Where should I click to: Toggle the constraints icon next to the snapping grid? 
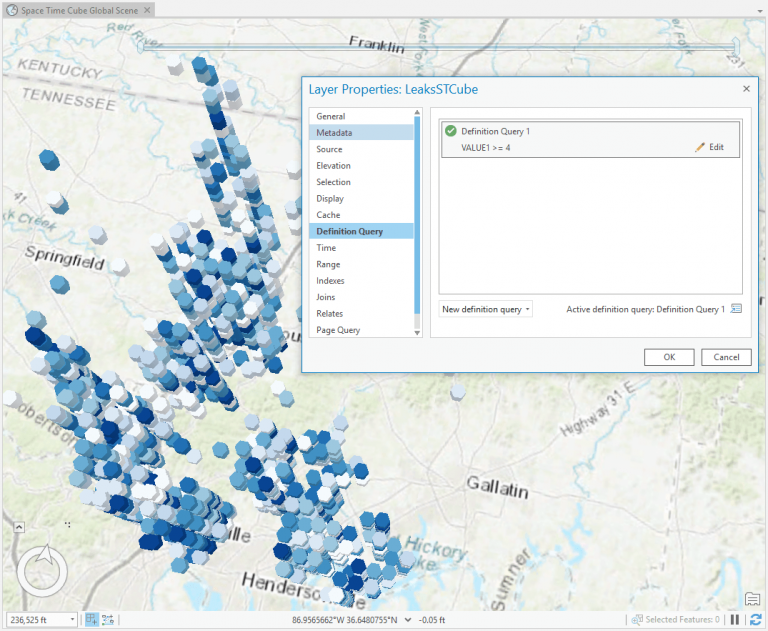pos(108,620)
